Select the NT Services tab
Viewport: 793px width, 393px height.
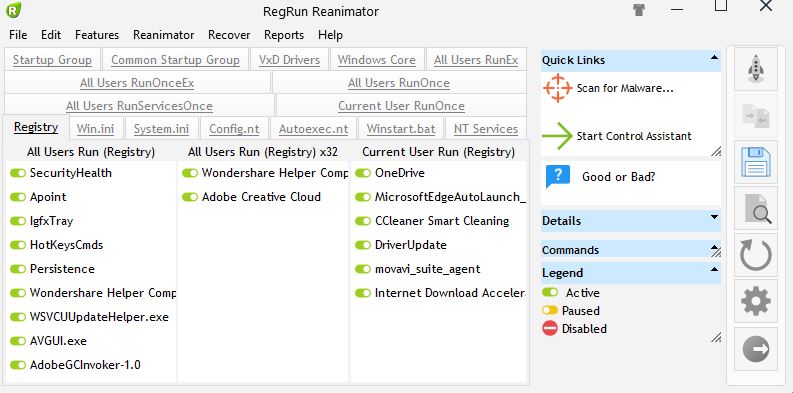coord(486,128)
